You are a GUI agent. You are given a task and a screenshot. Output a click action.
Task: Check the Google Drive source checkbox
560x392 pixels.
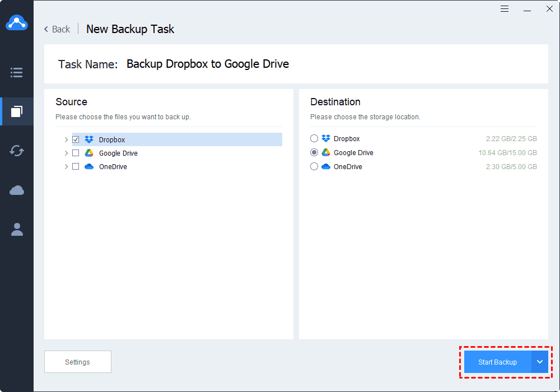[76, 153]
